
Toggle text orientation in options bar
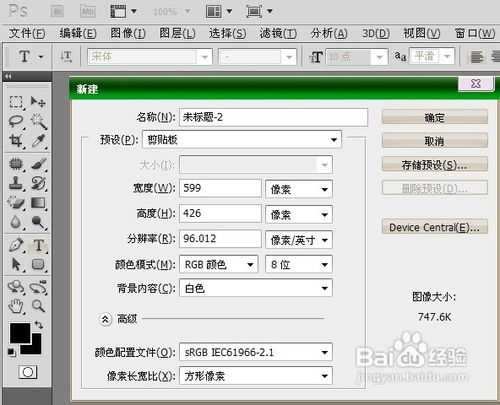tap(66, 57)
